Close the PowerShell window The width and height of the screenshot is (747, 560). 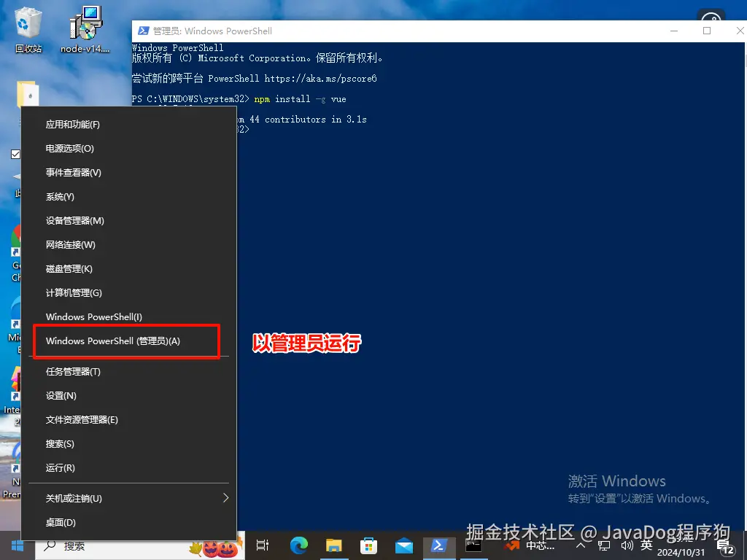click(x=740, y=31)
